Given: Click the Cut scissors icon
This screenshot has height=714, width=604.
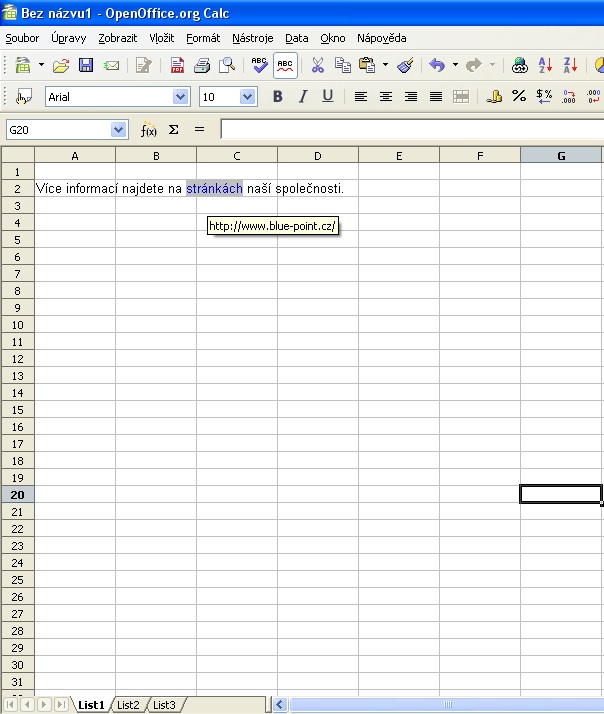Looking at the screenshot, I should pyautogui.click(x=318, y=66).
